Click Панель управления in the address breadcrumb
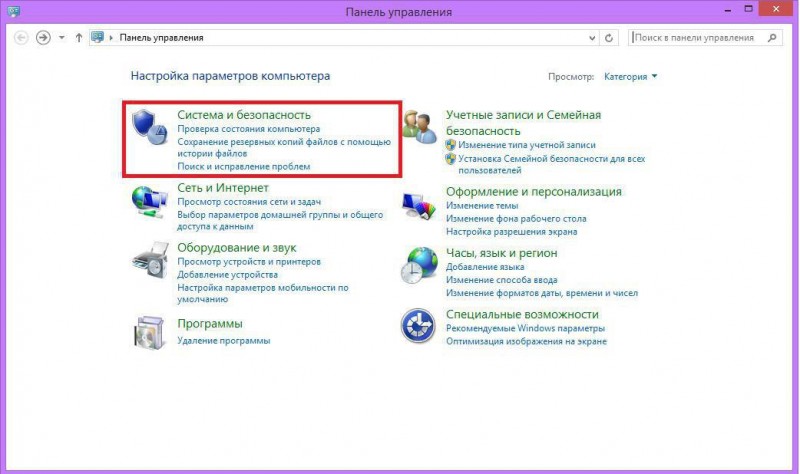 tap(161, 38)
